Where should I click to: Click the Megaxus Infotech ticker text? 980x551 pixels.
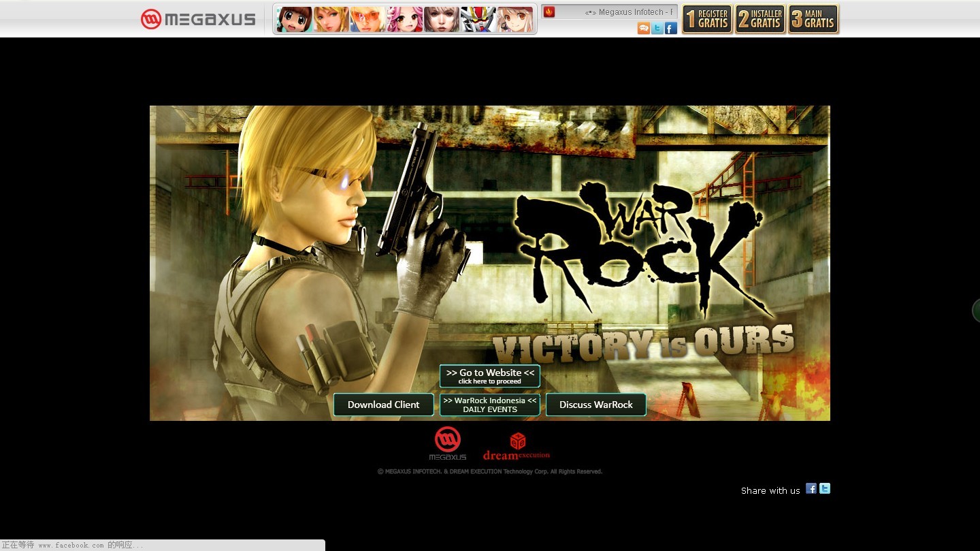coord(630,12)
